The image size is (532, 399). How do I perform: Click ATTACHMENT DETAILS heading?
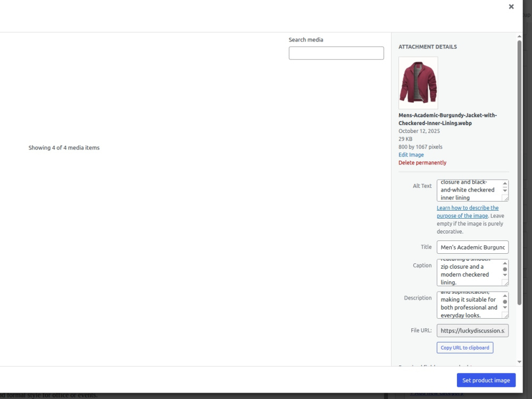[428, 47]
